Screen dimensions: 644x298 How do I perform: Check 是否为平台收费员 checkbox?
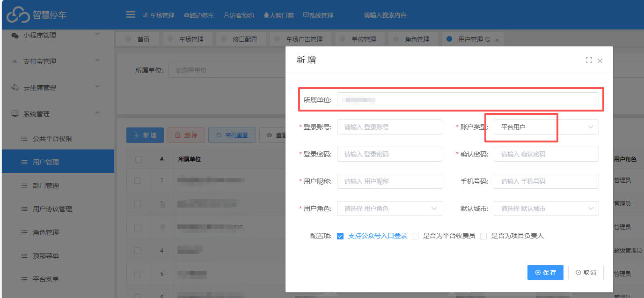415,236
